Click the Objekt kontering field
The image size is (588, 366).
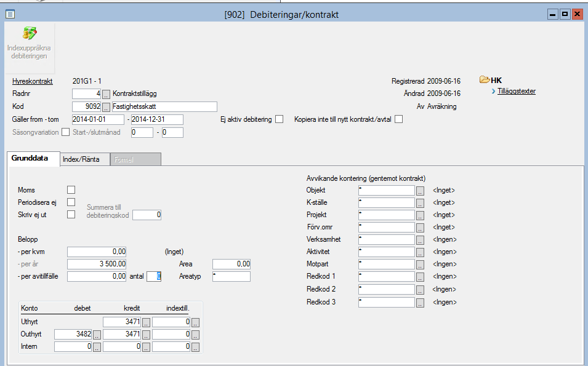tap(387, 190)
